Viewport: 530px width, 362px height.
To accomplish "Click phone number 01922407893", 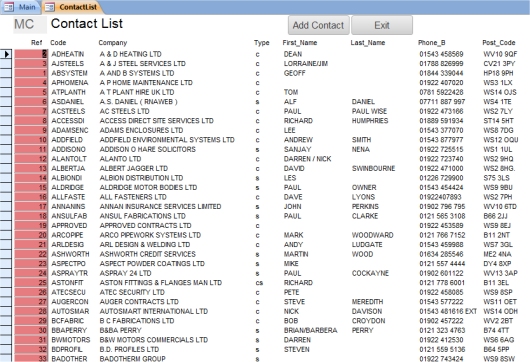I will pyautogui.click(x=440, y=197).
